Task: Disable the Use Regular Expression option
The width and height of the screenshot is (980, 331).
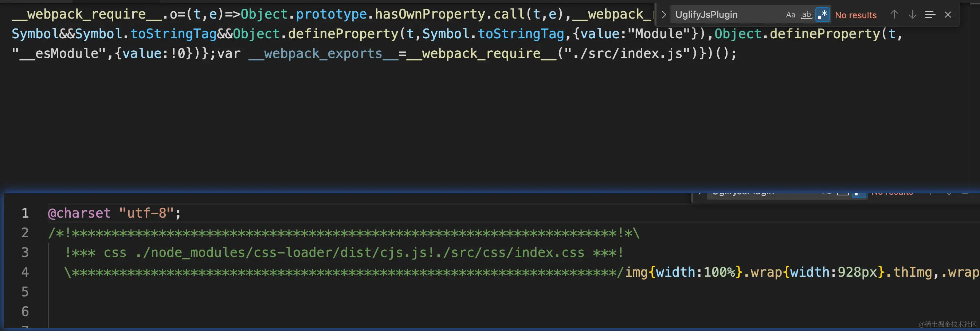Action: click(x=823, y=15)
